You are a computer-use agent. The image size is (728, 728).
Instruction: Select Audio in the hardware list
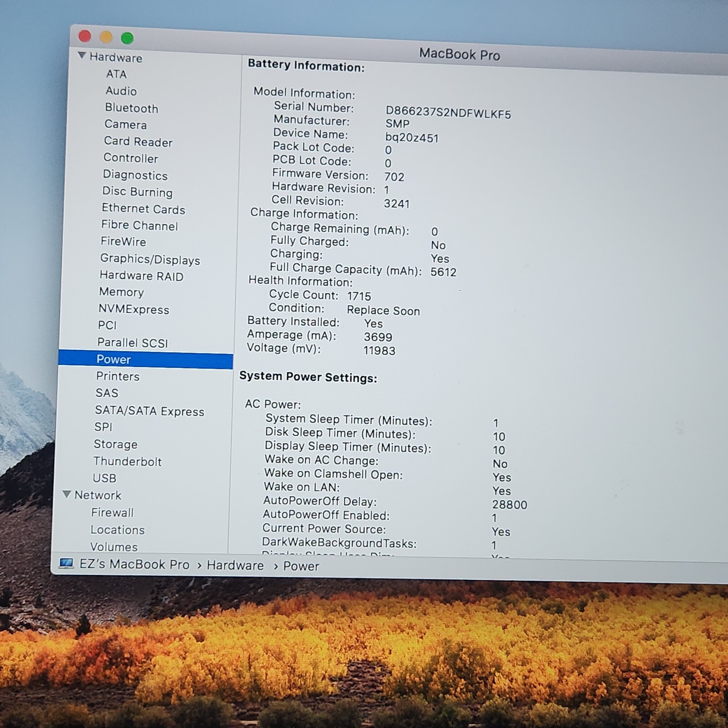pos(121,91)
